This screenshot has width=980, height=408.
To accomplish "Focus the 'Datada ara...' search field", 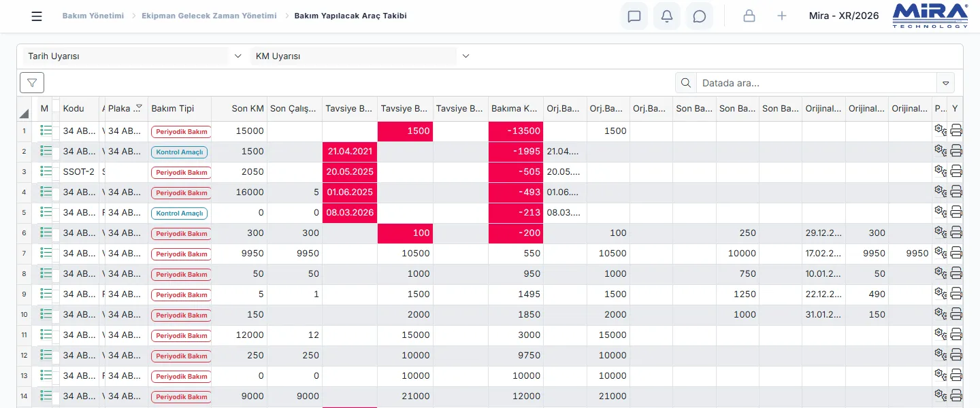I will click(x=817, y=83).
